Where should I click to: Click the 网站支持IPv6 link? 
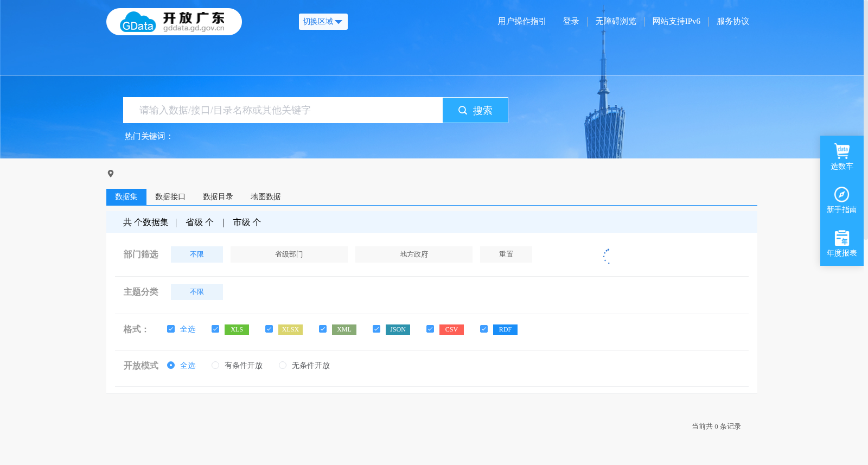coord(676,21)
